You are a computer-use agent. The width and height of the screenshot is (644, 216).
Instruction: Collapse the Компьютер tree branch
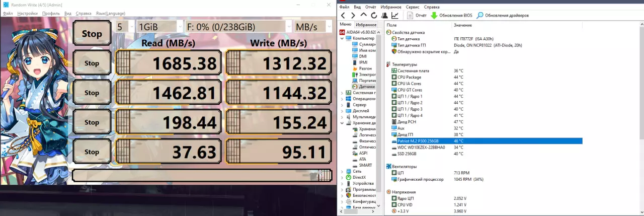[x=343, y=38]
